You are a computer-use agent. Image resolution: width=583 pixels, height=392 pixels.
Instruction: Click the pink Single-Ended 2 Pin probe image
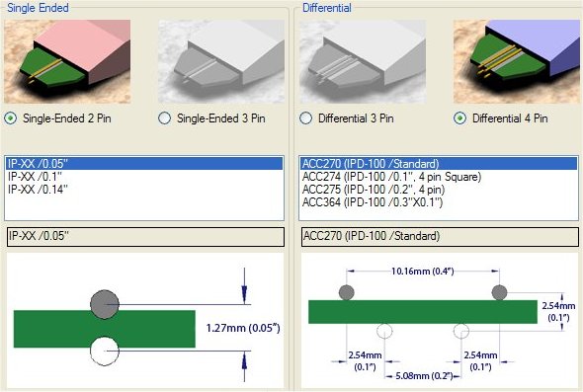coord(67,61)
